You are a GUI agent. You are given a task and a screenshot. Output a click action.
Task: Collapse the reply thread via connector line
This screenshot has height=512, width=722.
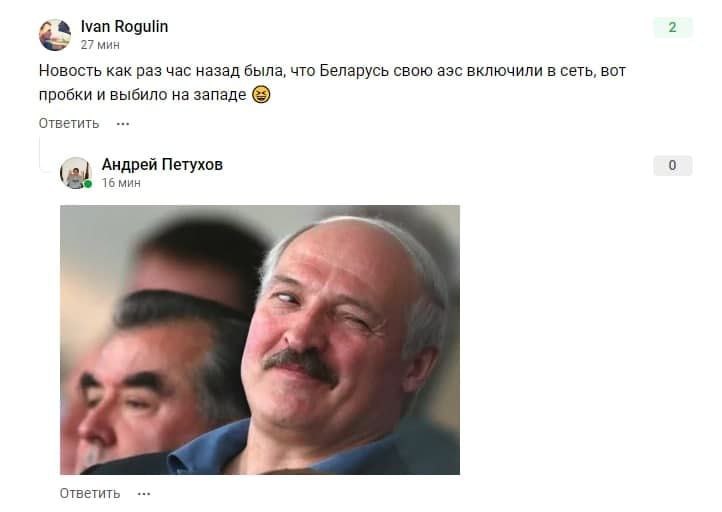pyautogui.click(x=41, y=154)
